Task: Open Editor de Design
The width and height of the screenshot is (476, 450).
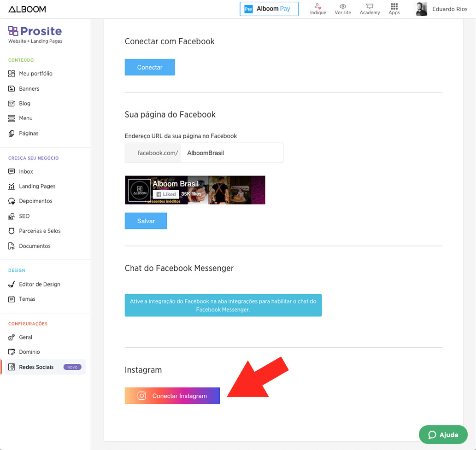Action: click(x=39, y=284)
